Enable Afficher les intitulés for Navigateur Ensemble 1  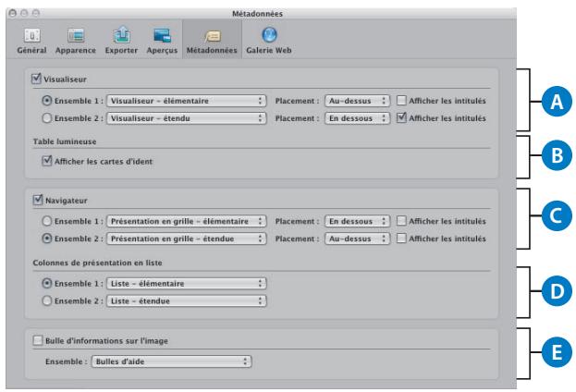401,221
